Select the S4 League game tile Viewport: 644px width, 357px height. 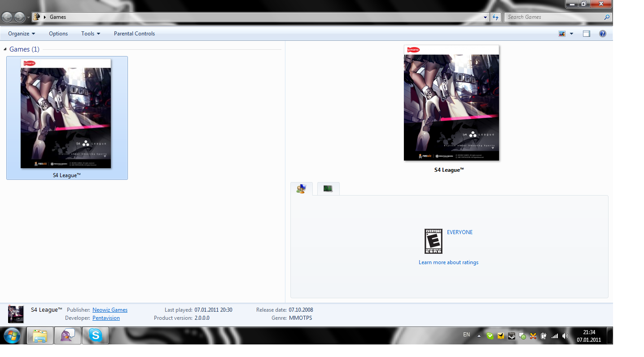tap(67, 118)
